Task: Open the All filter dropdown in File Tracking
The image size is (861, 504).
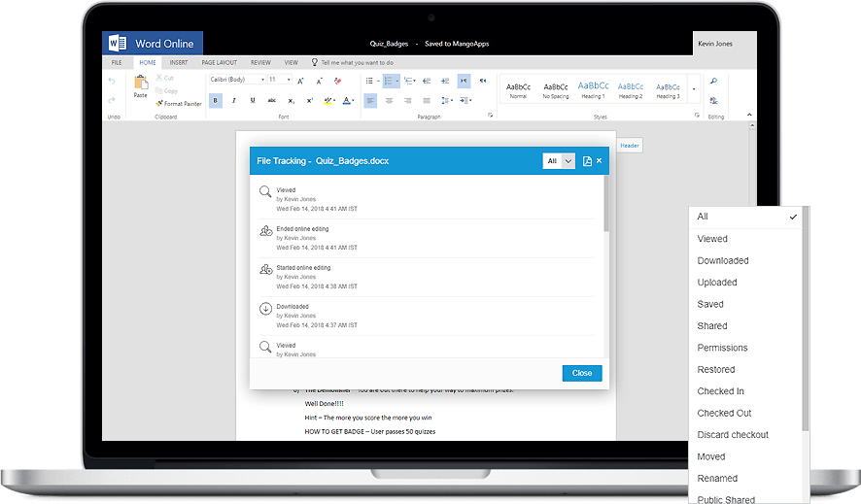Action: pyautogui.click(x=559, y=160)
